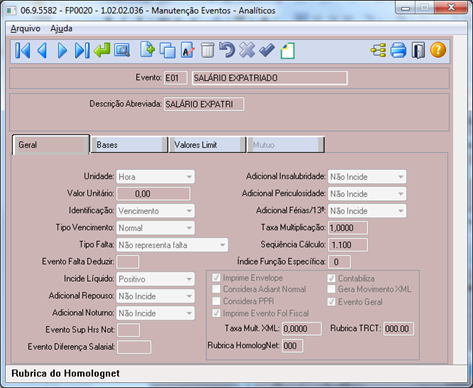This screenshot has height=388, width=473.
Task: Click the Seqüência Cálculo field
Action: click(348, 245)
